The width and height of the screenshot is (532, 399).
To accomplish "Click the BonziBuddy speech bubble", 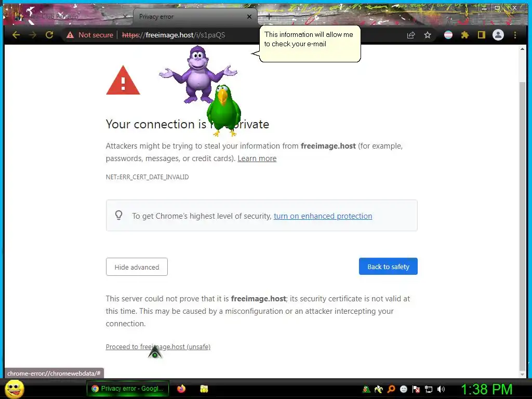I will [x=310, y=44].
